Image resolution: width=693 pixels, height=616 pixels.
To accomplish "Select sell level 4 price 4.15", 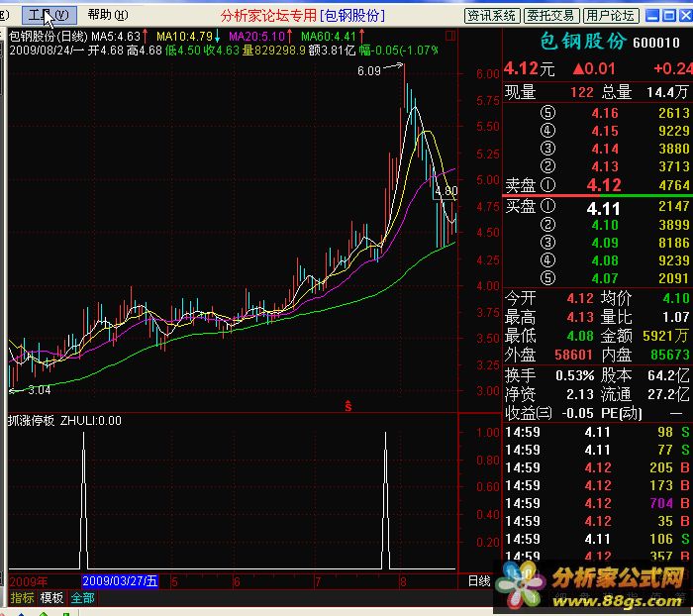I will coord(605,131).
